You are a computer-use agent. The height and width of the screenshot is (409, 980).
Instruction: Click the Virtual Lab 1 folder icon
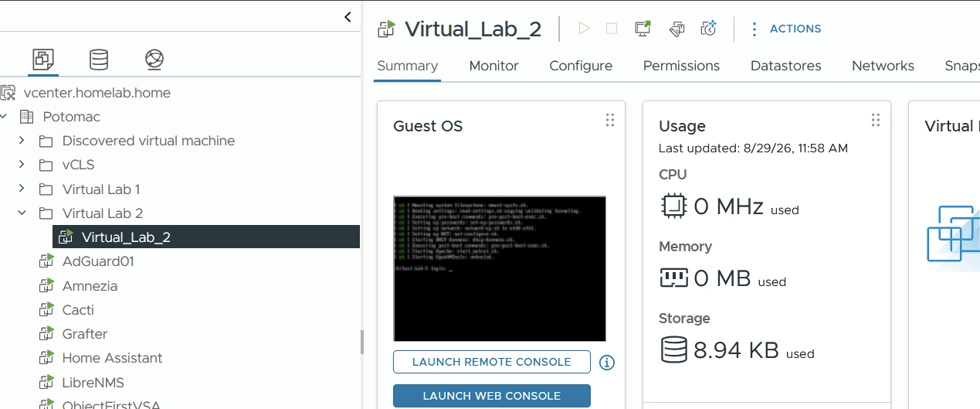(46, 189)
